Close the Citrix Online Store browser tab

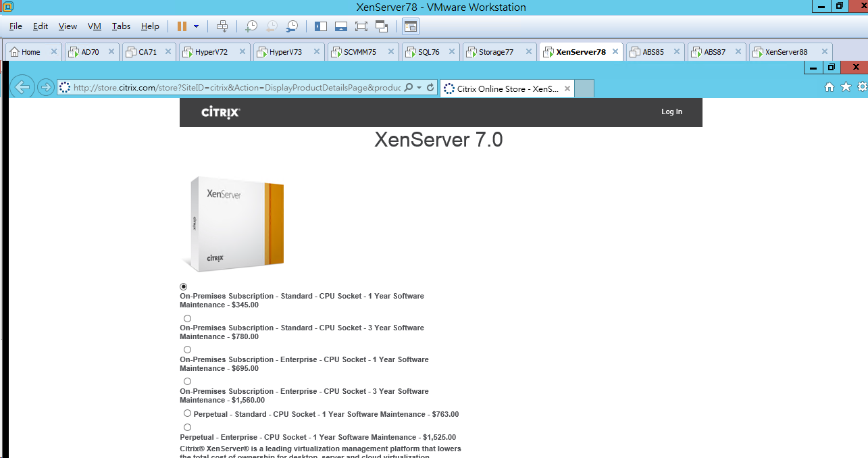(x=567, y=88)
